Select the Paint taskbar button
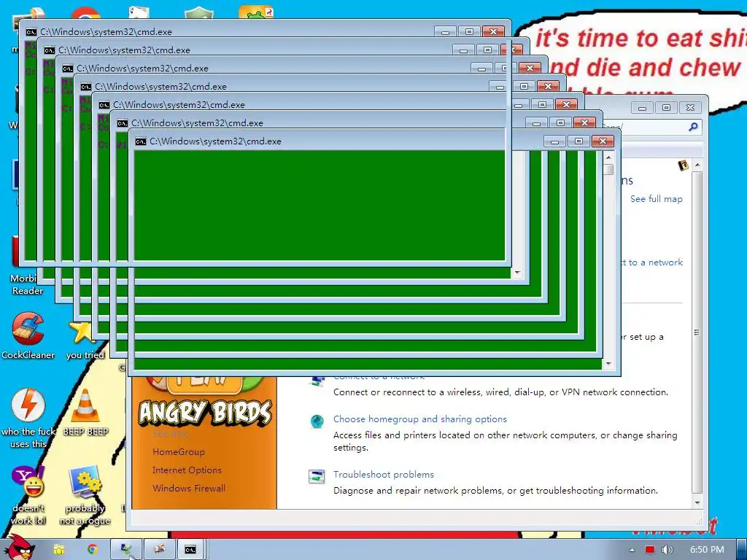The height and width of the screenshot is (560, 747). 159,550
